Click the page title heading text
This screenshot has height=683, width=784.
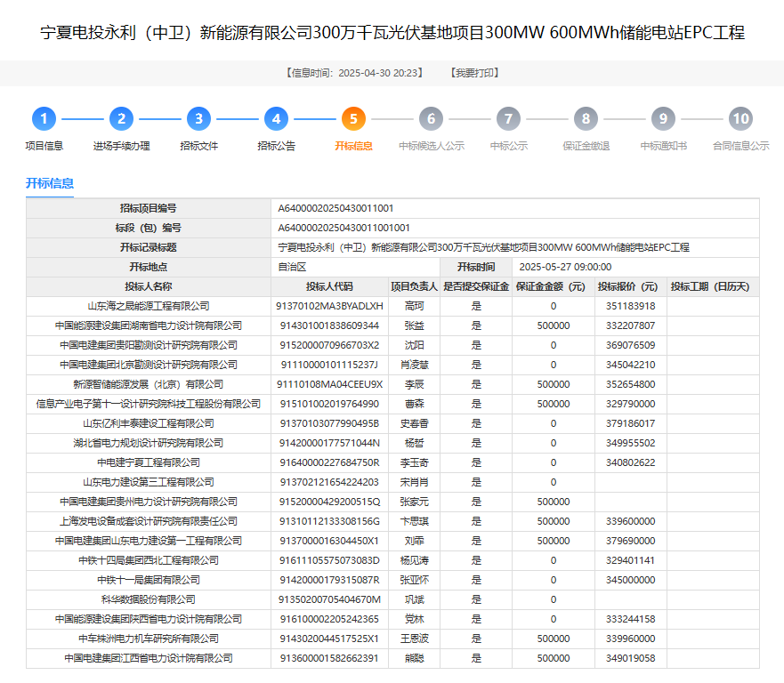pos(392,33)
